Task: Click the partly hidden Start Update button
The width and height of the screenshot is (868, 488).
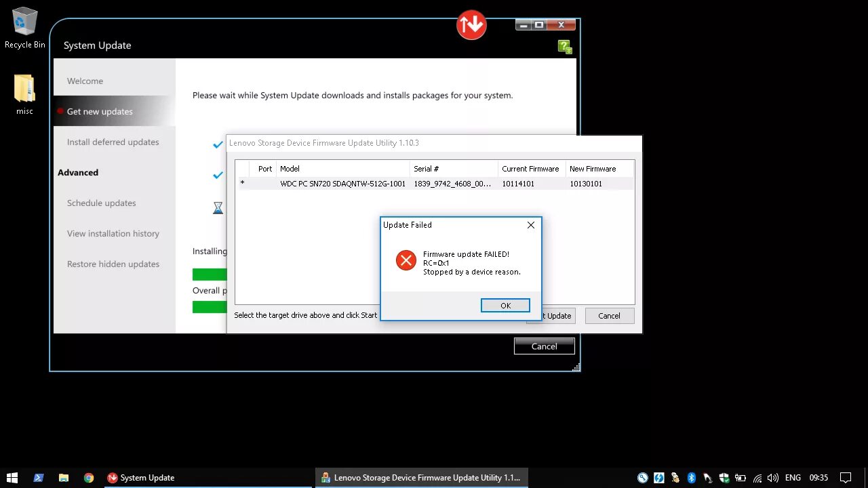Action: (x=559, y=316)
